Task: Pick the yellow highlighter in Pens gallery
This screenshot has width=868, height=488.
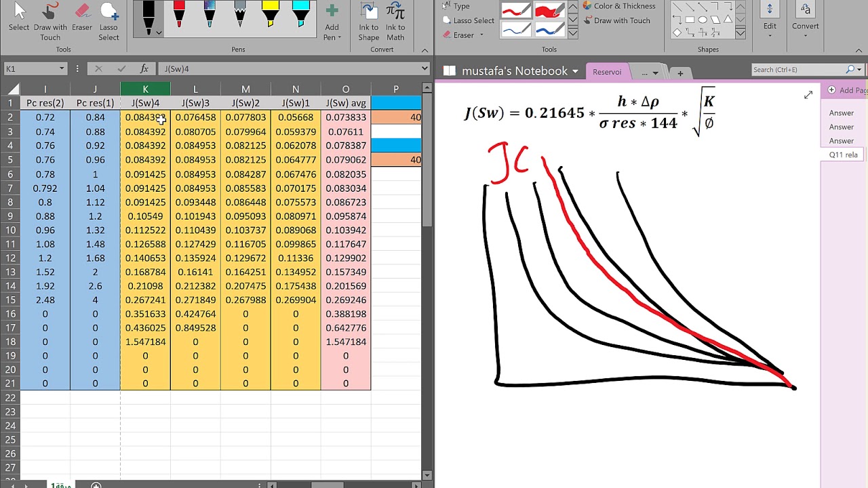Action: point(271,15)
